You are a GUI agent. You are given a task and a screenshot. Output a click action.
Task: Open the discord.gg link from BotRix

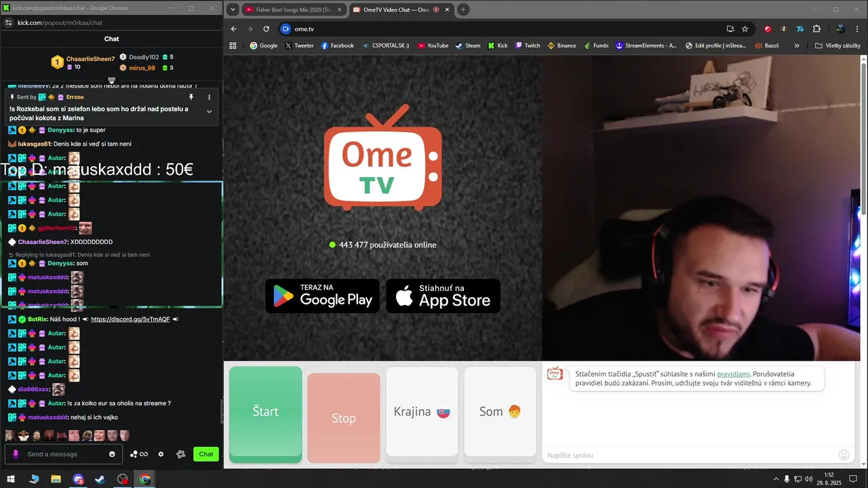tap(130, 319)
